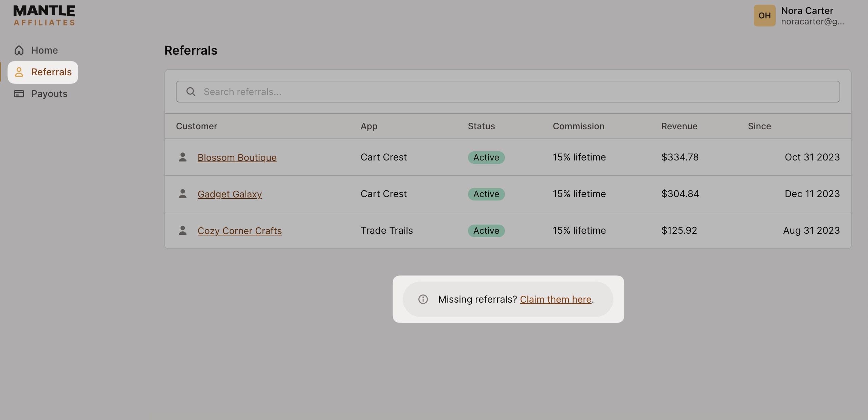Sort referrals by Revenue column
This screenshot has width=868, height=420.
click(x=679, y=126)
